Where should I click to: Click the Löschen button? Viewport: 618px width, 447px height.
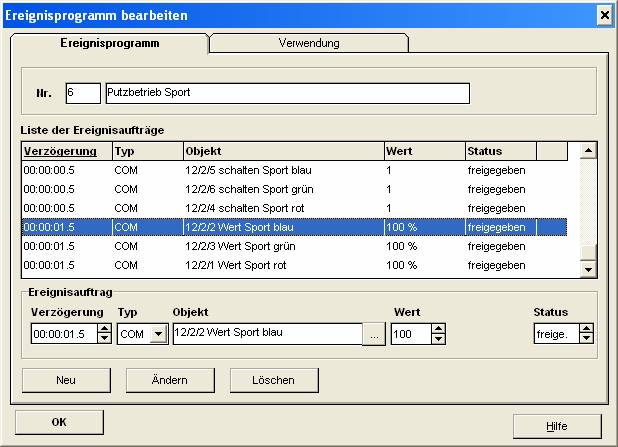273,380
